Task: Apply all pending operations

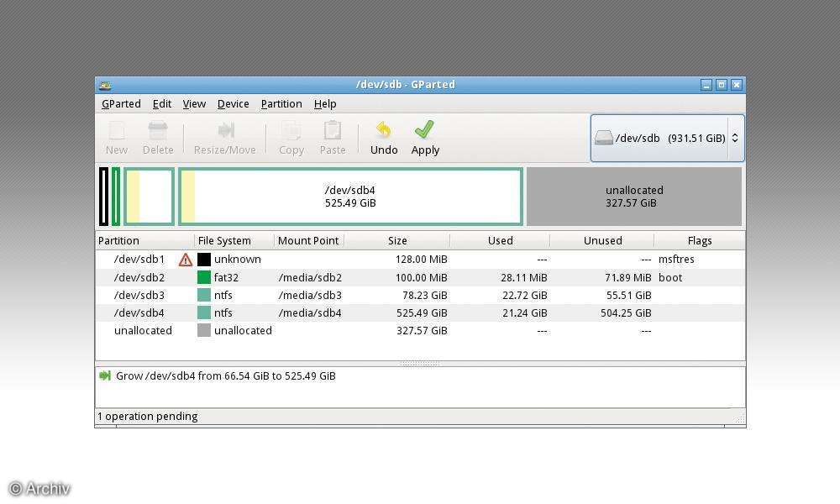Action: [x=424, y=137]
